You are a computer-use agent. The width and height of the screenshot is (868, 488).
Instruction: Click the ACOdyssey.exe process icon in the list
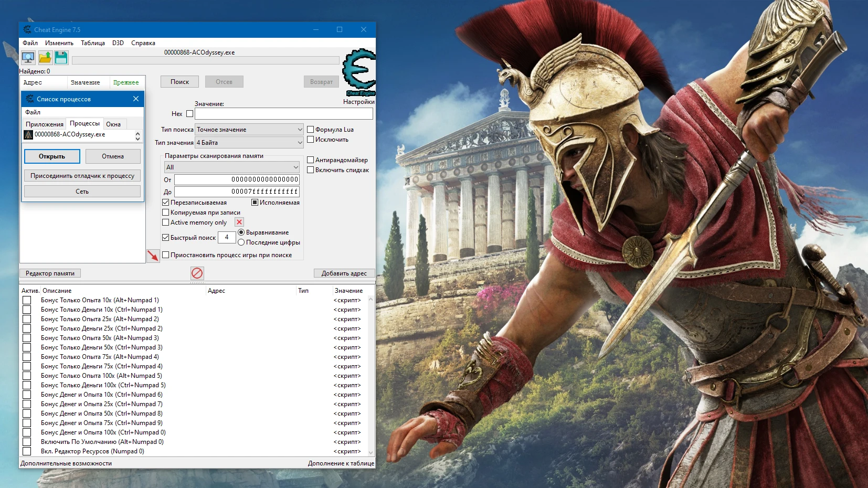[29, 135]
